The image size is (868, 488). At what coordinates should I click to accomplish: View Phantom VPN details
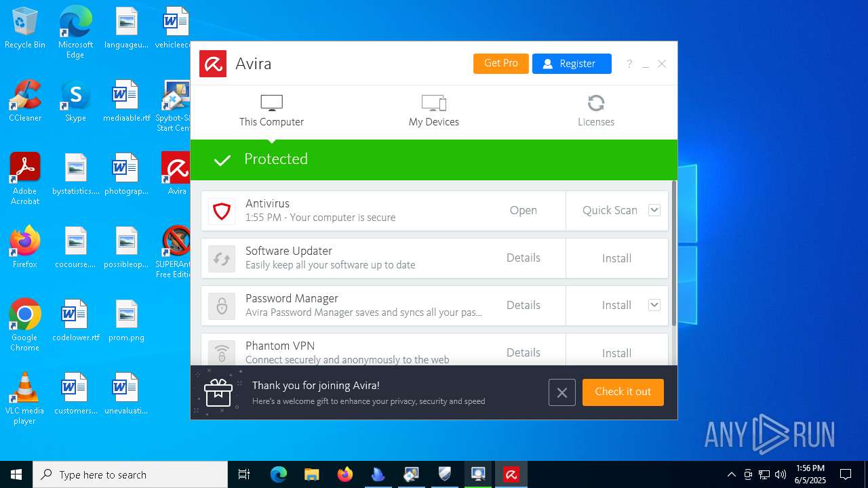[x=524, y=352]
